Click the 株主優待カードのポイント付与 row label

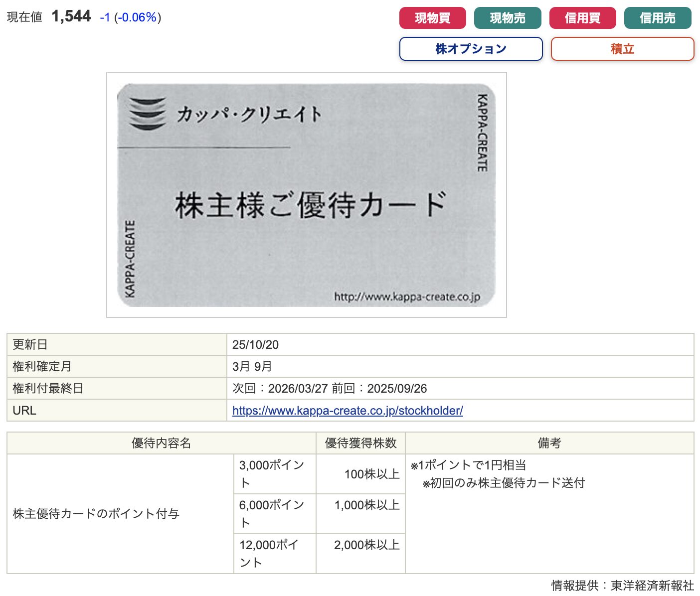pyautogui.click(x=96, y=514)
